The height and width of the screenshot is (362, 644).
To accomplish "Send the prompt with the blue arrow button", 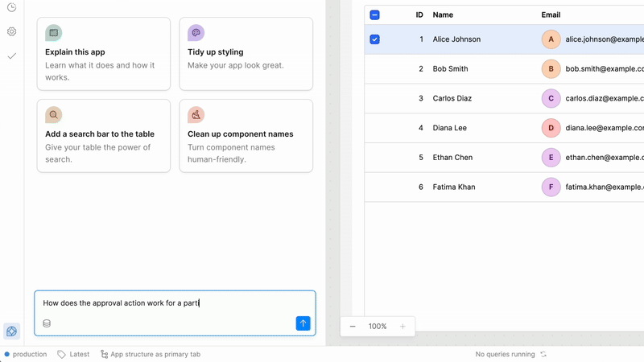I will [303, 323].
